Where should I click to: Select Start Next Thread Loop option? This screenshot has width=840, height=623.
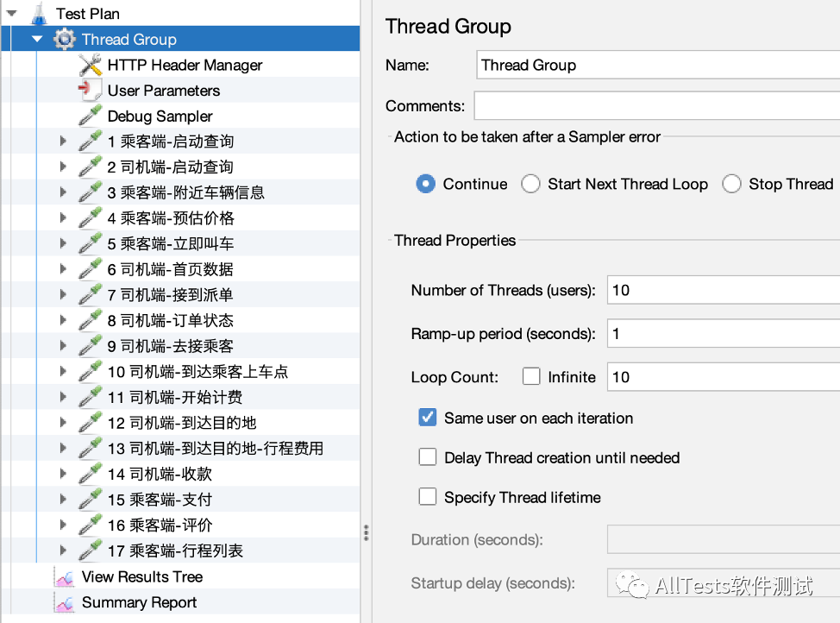530,184
